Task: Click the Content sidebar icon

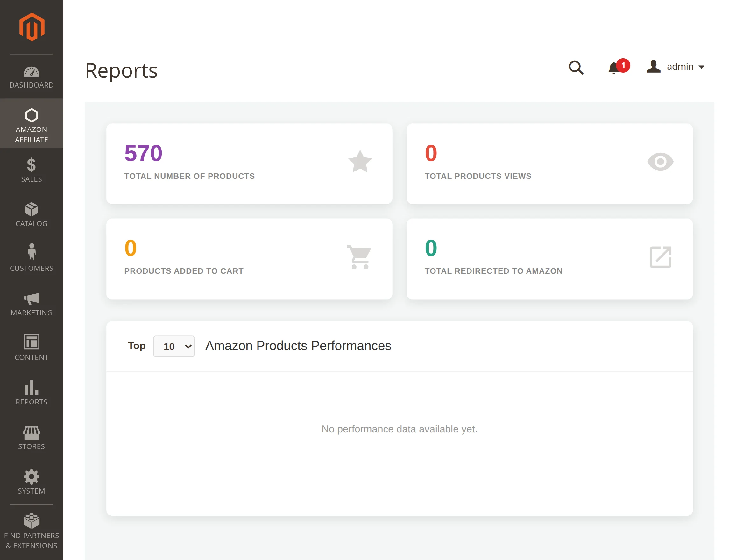Action: click(x=31, y=342)
